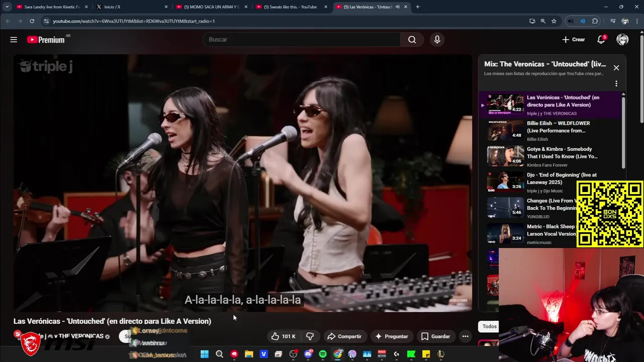Switch to the Sweats like this YouTube tab

click(x=291, y=7)
